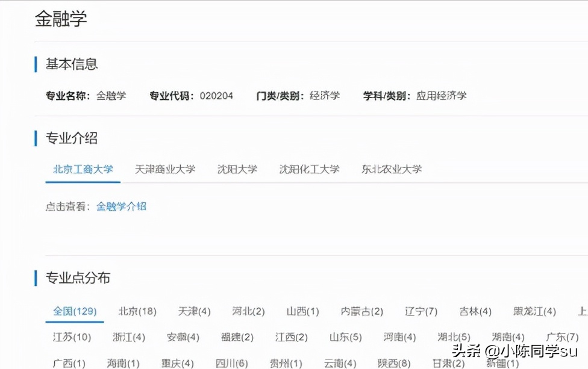Open the 天津(4) distribution link
The image size is (588, 369).
tap(193, 312)
